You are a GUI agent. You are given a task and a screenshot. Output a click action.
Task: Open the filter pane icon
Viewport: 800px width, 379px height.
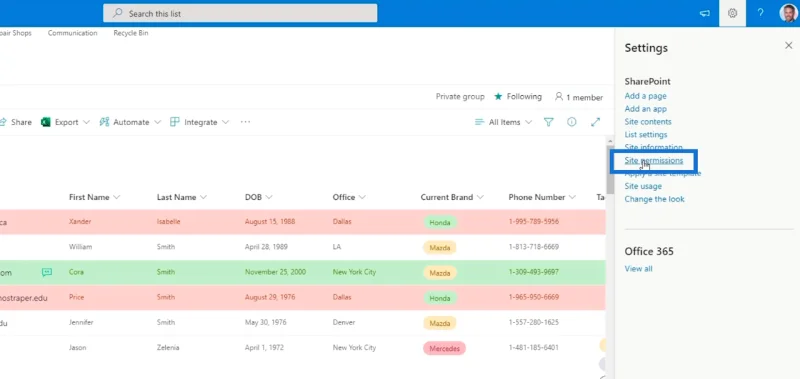pos(548,122)
